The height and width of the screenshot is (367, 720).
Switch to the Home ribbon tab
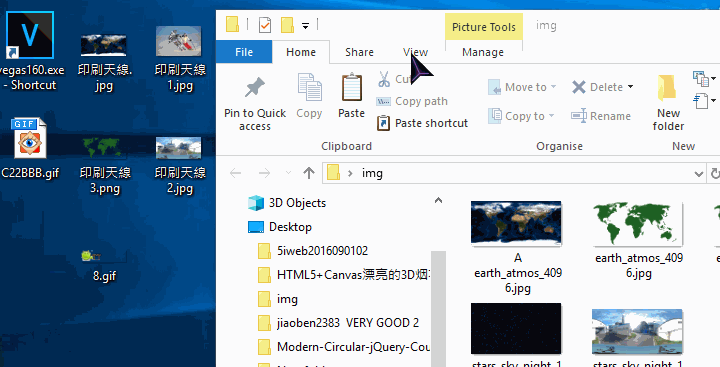(301, 52)
